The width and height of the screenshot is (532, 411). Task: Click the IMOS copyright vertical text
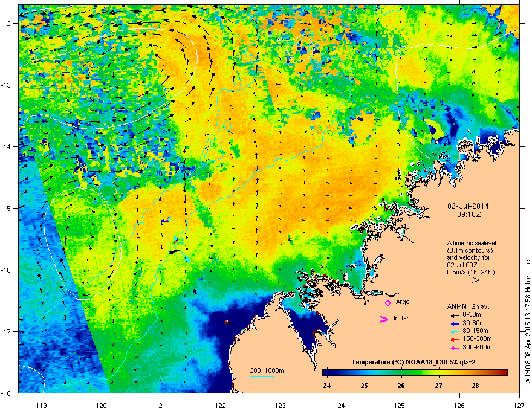coord(528,322)
